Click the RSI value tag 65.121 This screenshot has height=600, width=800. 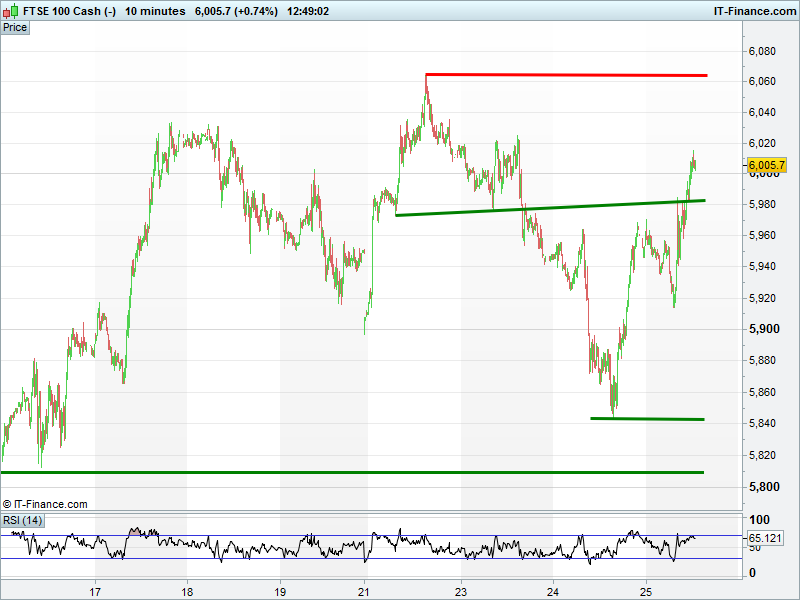766,538
